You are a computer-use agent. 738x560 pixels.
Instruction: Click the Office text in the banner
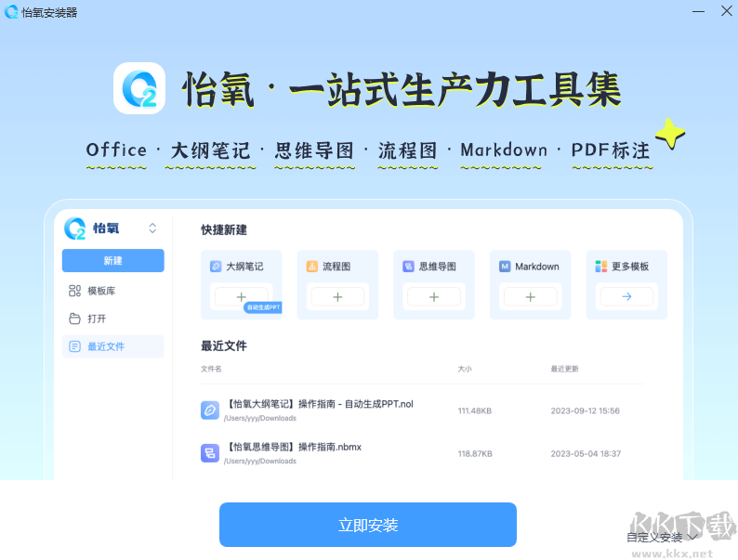116,150
